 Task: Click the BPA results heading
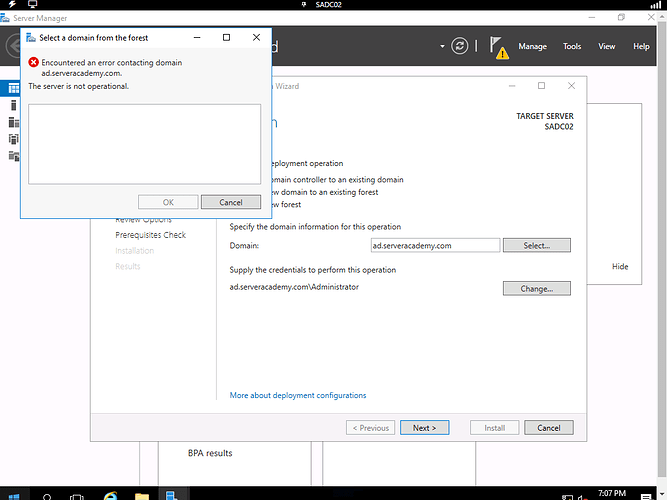[210, 453]
